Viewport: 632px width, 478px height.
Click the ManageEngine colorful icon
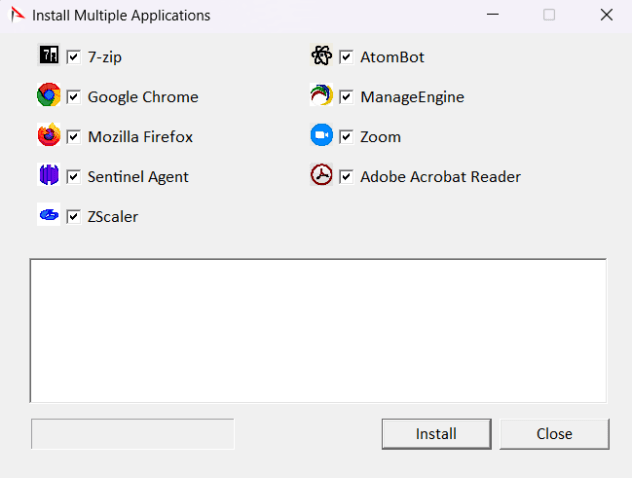point(321,96)
